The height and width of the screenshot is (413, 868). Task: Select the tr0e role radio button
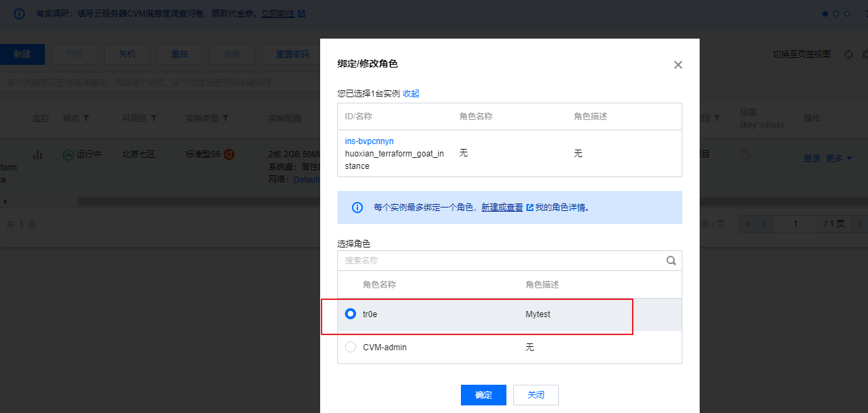[351, 314]
